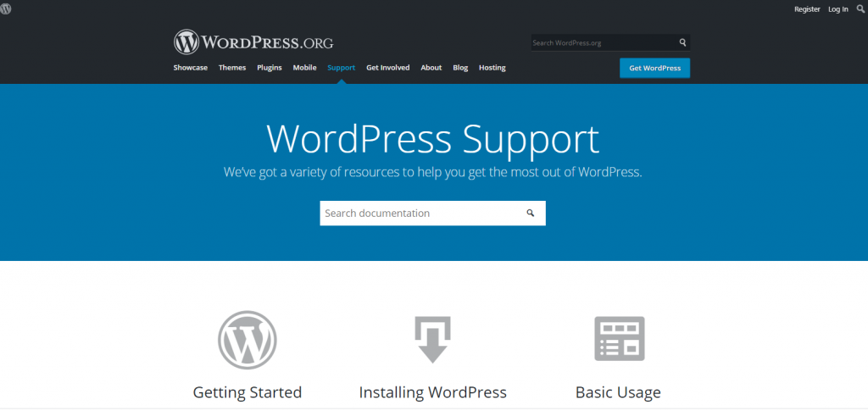The width and height of the screenshot is (868, 411).
Task: Open the admin bar search magnifier icon
Action: coord(860,8)
